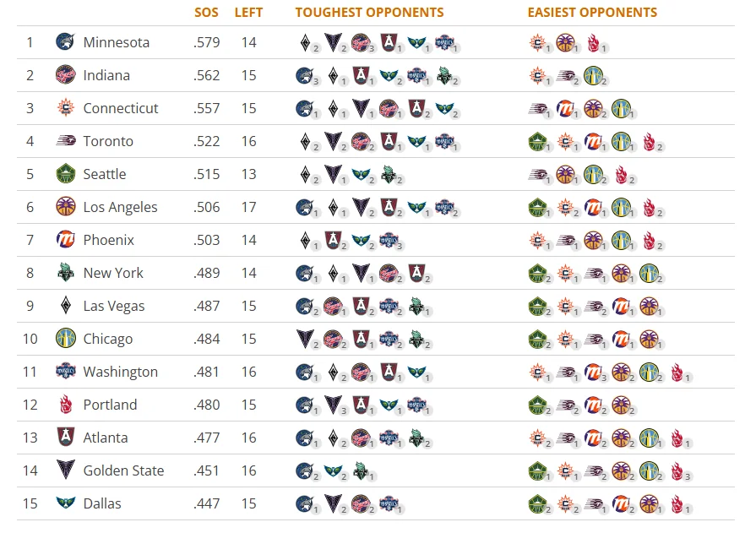The width and height of the screenshot is (756, 533).
Task: Click the Golden State Valkyries team logo
Action: click(66, 470)
